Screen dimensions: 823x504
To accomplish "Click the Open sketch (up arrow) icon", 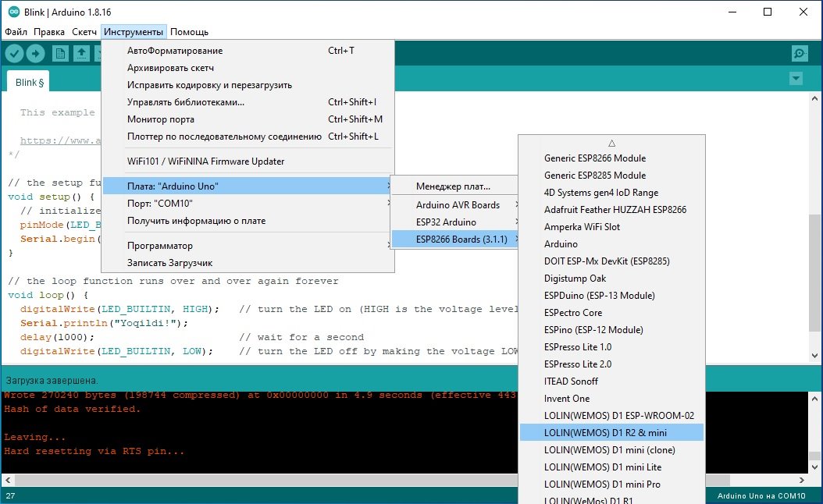I will [81, 53].
